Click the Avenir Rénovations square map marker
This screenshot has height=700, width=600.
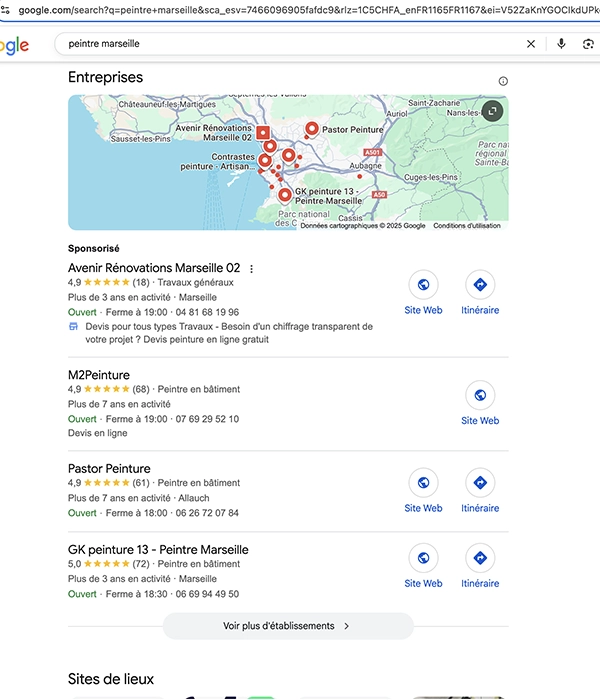coord(263,133)
